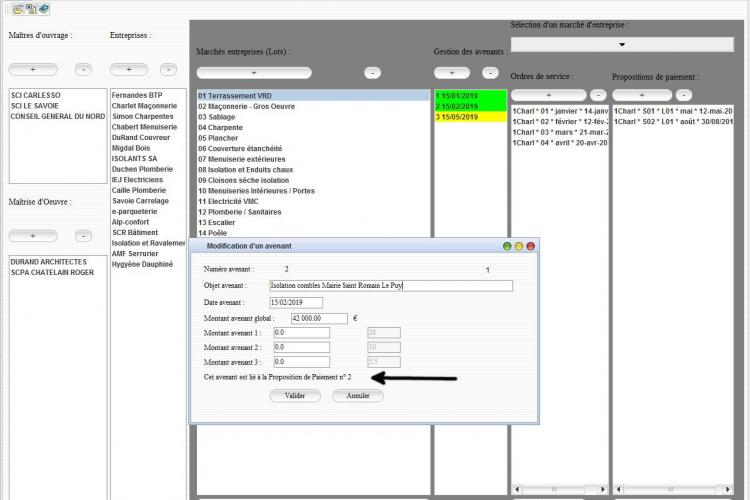The image size is (750, 500).
Task: Select CONSEIL GENERAL DU NORD
Action: click(58, 116)
